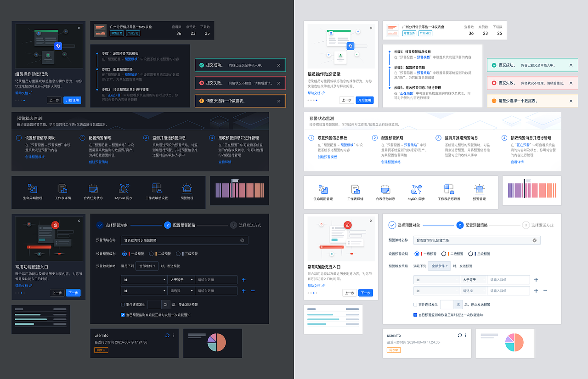This screenshot has width=588, height=379.
Task: Select 一级预警 radio in light form
Action: coord(417,254)
